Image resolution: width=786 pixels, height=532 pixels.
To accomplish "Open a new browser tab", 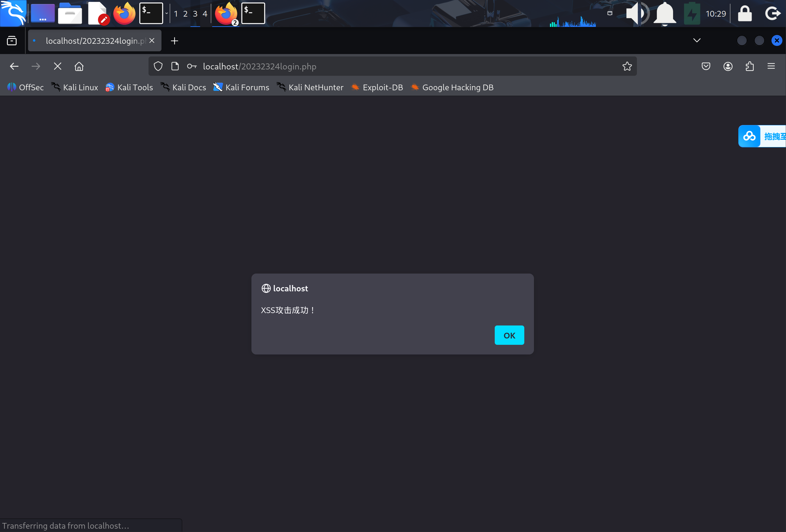I will [174, 41].
